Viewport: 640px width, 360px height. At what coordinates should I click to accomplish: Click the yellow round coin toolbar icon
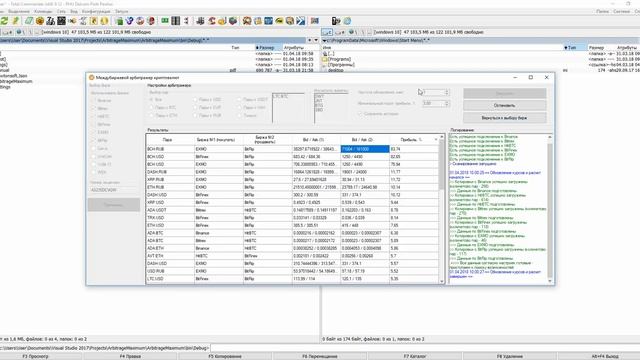[104, 21]
